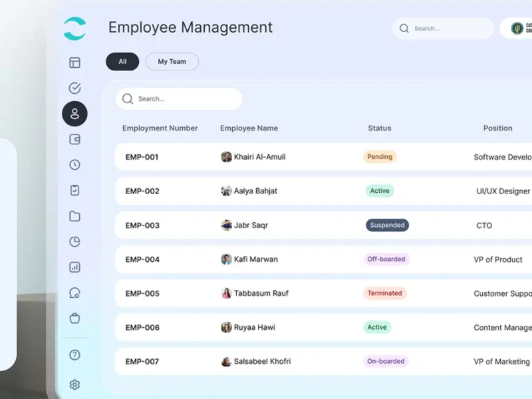
Task: Click Kafi Marwan's avatar
Action: pos(226,259)
